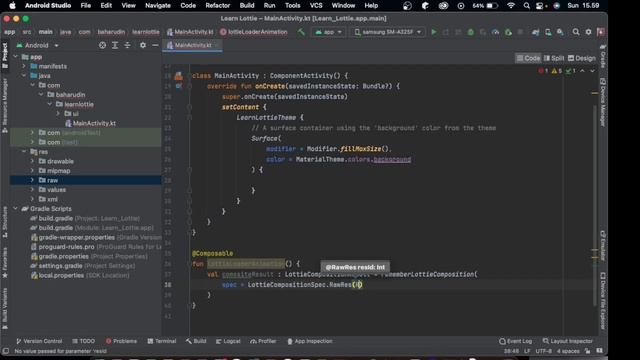Click the Make Project hammer icon
640x360 pixels.
click(x=301, y=32)
